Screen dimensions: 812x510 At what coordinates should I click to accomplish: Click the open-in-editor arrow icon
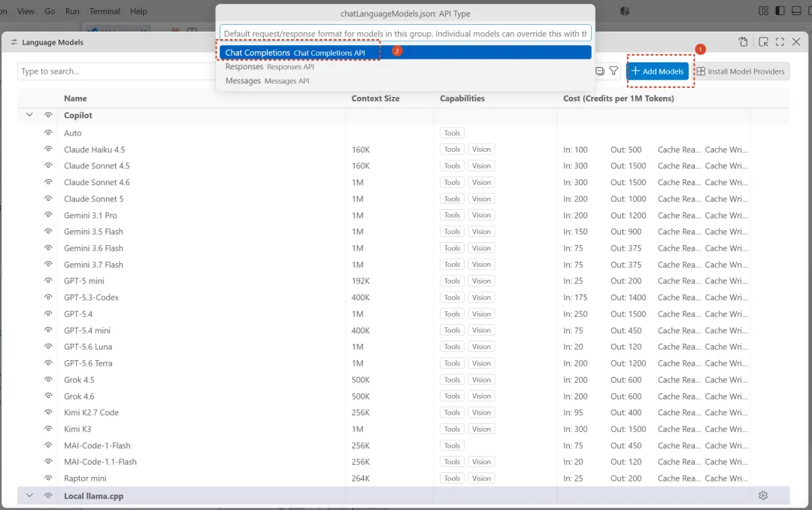click(763, 42)
